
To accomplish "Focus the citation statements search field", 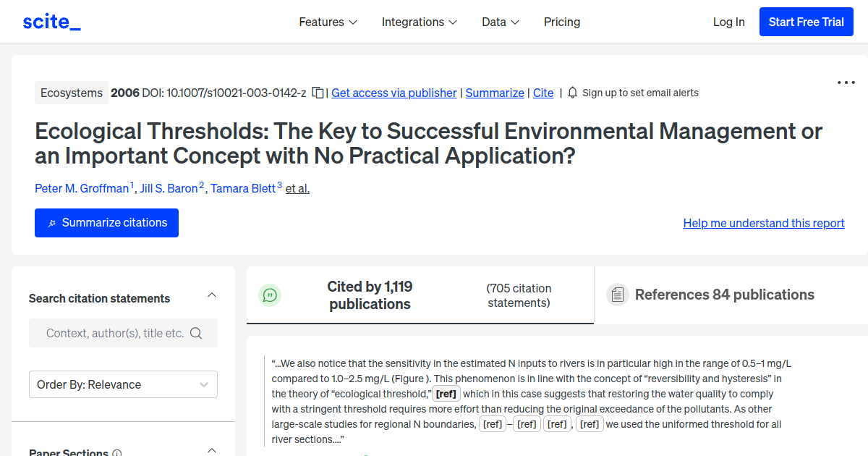I will pos(123,333).
